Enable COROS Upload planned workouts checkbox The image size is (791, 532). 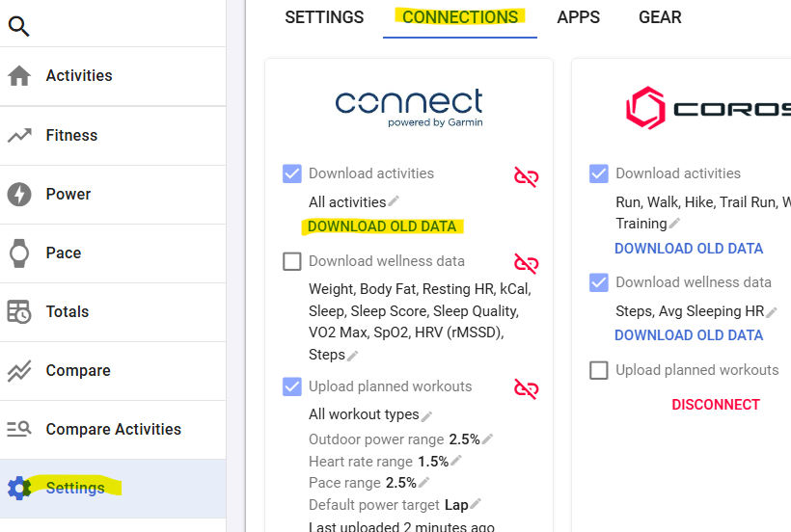click(x=599, y=370)
